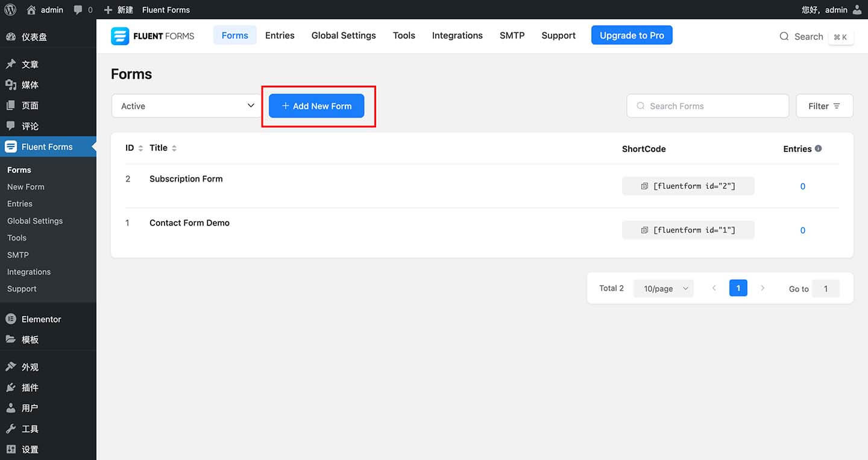Open the global Search box

click(816, 37)
